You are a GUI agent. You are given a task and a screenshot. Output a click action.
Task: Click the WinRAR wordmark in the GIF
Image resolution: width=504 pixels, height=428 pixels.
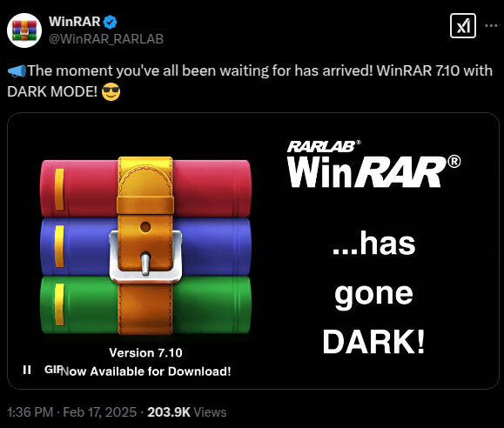(373, 171)
